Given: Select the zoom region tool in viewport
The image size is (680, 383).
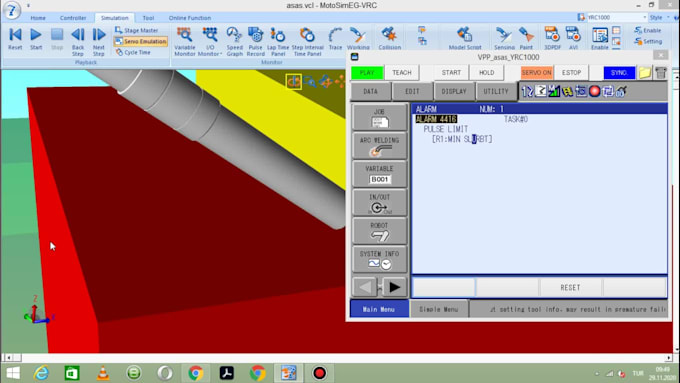Looking at the screenshot, I should point(310,81).
